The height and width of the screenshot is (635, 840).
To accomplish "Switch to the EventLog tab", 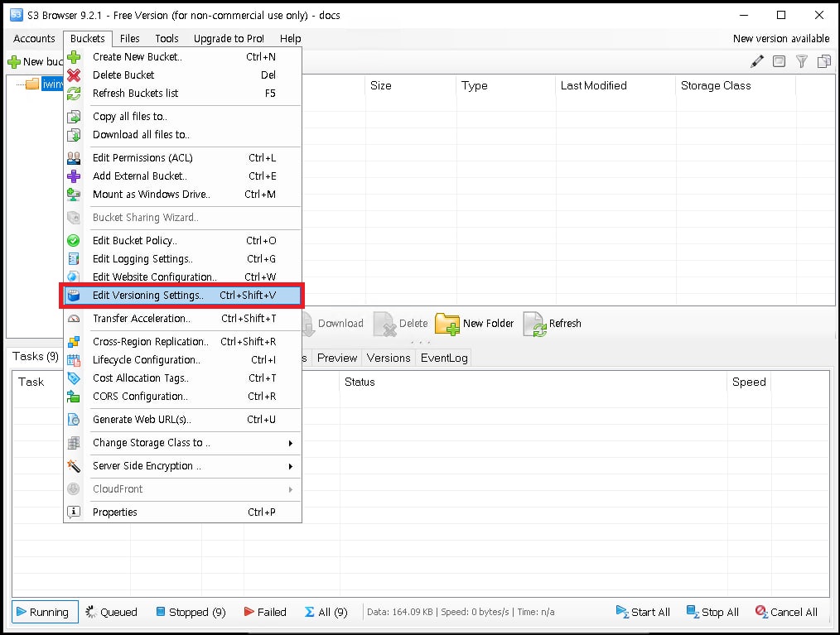I will (444, 358).
